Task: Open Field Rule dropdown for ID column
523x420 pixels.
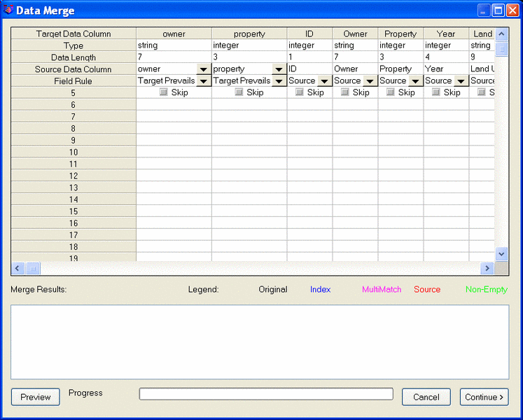Action: tap(324, 81)
